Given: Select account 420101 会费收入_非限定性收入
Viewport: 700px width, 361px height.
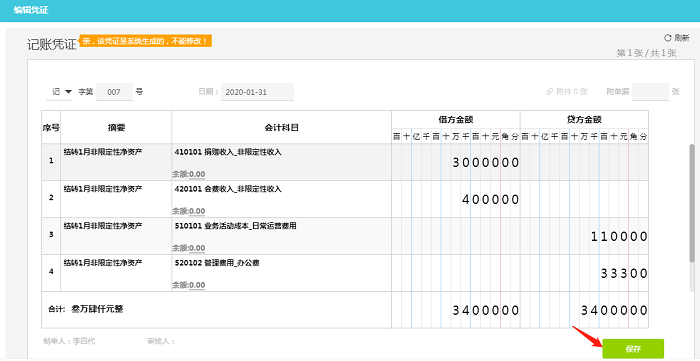Looking at the screenshot, I should tap(228, 189).
